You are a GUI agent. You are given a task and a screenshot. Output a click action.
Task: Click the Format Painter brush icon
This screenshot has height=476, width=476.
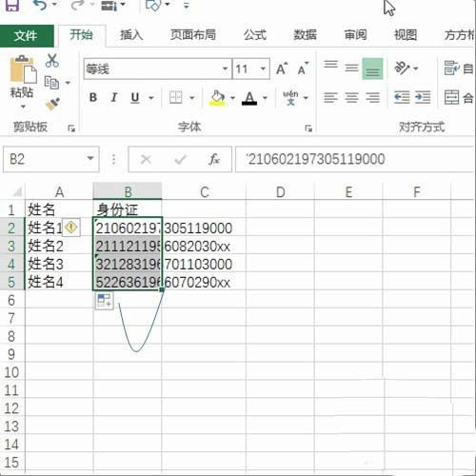[x=52, y=104]
